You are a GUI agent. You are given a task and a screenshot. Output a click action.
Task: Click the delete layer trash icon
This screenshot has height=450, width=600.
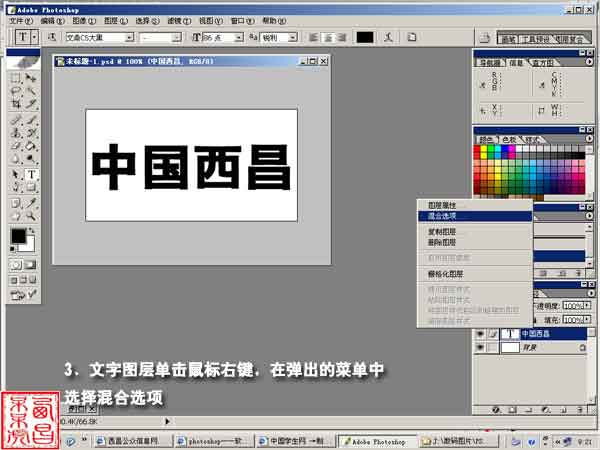pyautogui.click(x=580, y=410)
